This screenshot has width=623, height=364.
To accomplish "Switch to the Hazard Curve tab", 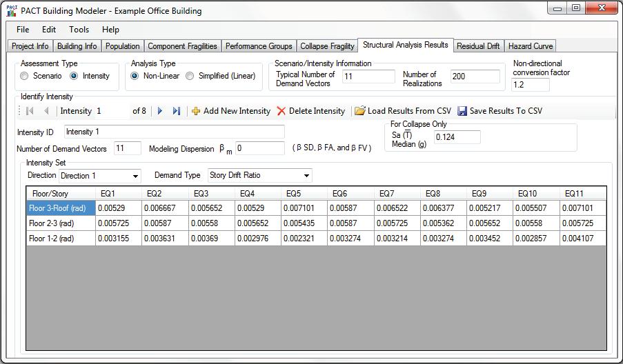I will tap(531, 46).
